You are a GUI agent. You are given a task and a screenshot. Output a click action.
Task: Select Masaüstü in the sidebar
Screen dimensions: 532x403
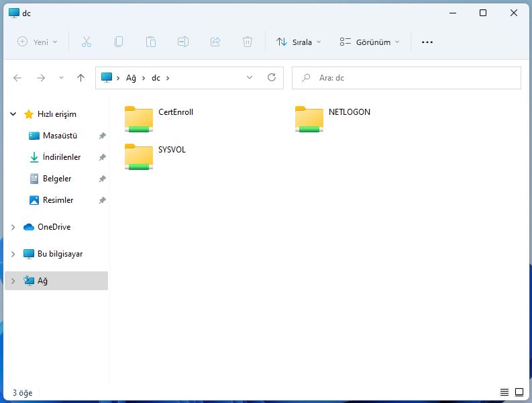(60, 136)
